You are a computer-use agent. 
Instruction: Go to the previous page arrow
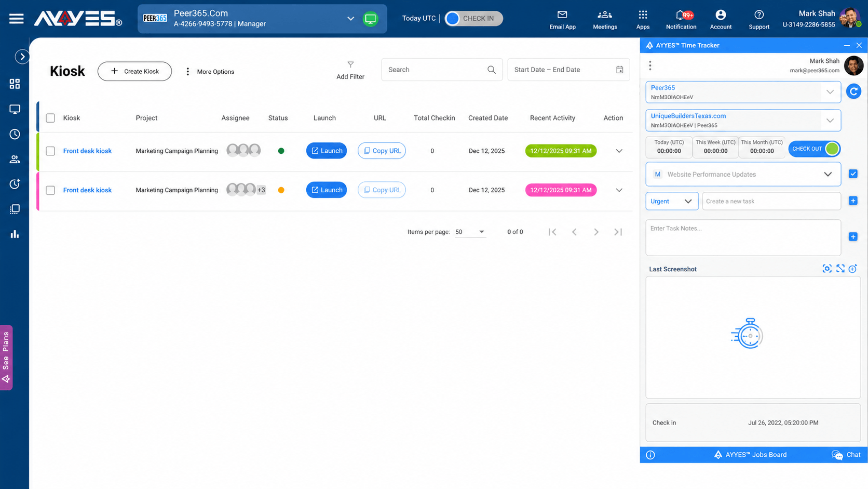(x=574, y=232)
